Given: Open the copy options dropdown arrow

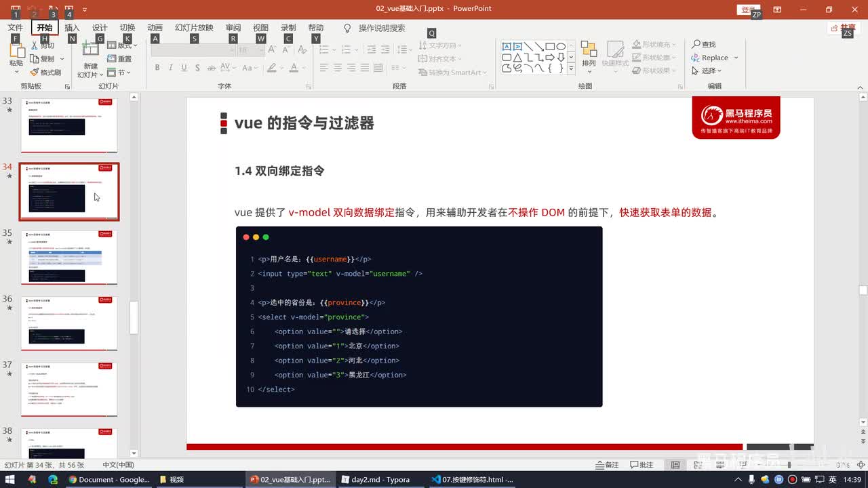Looking at the screenshot, I should coord(62,59).
